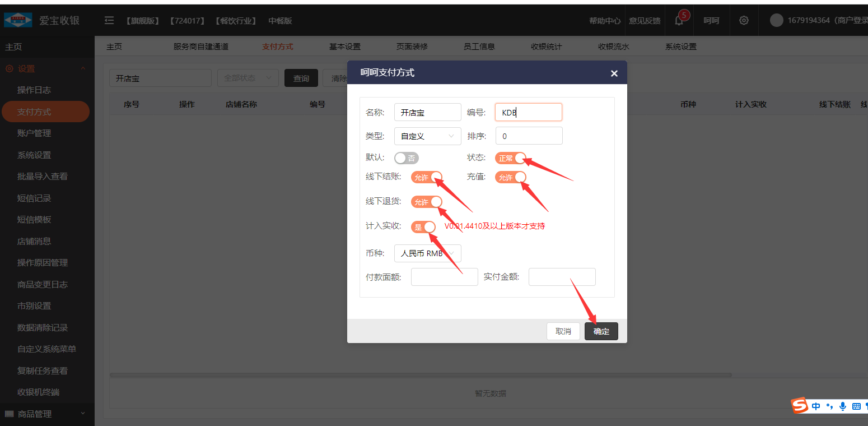Viewport: 868px width, 426px height.
Task: Click the 取消 button
Action: [x=563, y=331]
